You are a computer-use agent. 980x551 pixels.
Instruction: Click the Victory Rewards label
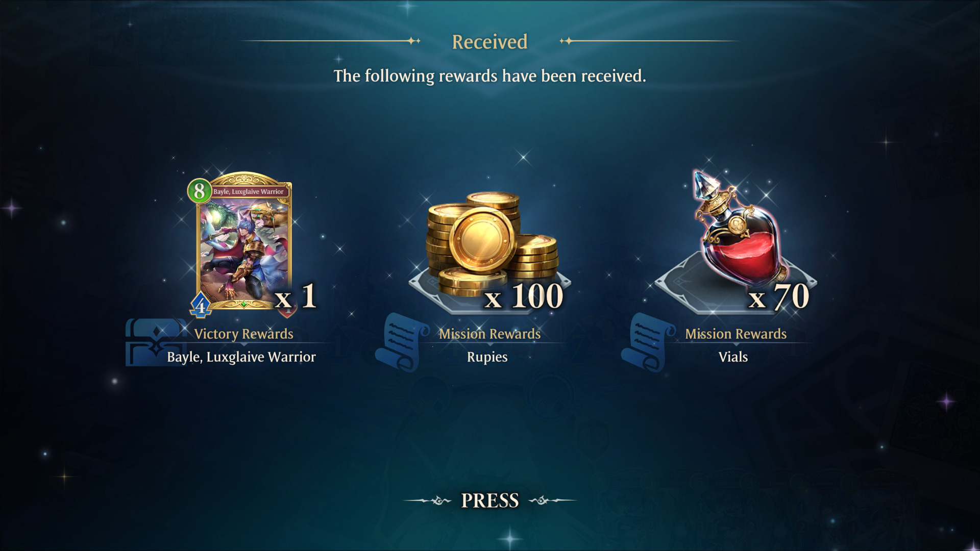coord(243,334)
